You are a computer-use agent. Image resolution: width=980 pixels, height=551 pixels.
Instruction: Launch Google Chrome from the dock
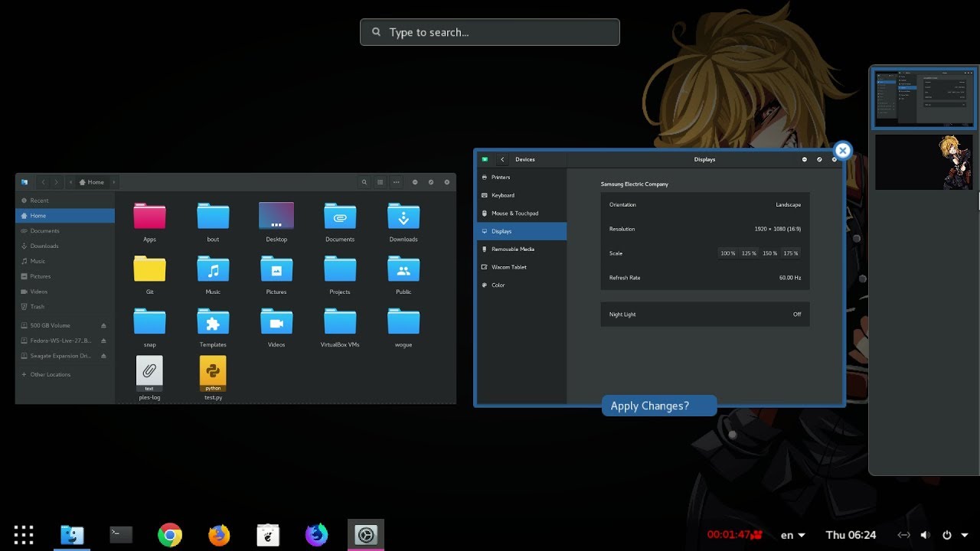[169, 535]
